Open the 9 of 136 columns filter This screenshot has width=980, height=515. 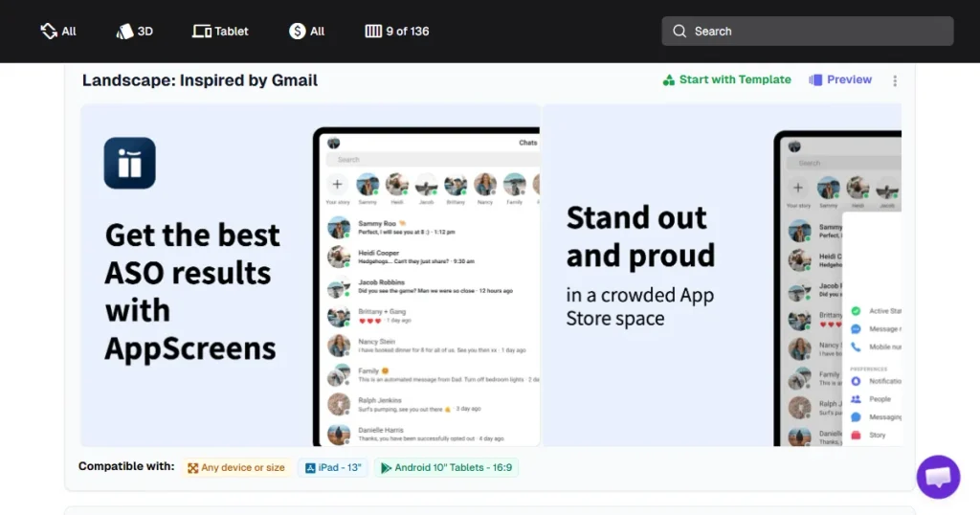[397, 32]
